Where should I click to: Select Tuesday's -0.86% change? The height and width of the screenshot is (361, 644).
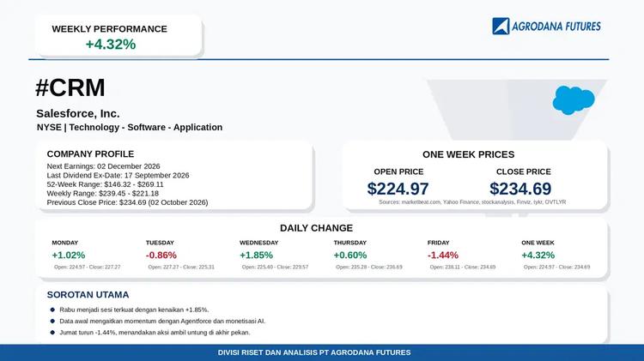tap(161, 256)
